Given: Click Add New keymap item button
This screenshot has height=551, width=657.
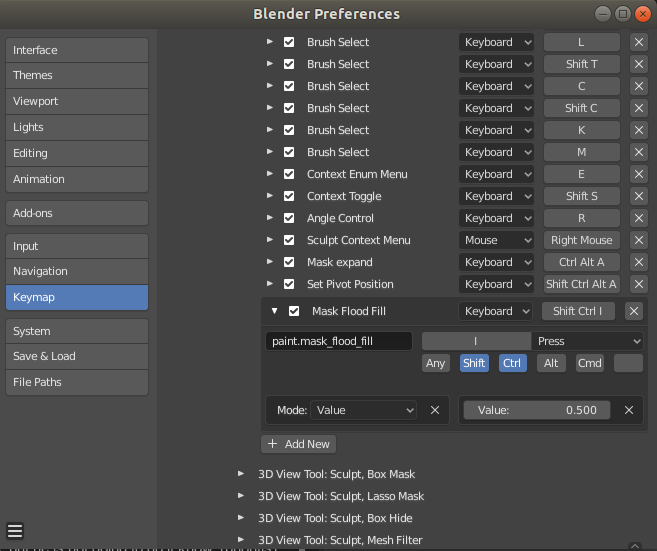Looking at the screenshot, I should click(298, 444).
